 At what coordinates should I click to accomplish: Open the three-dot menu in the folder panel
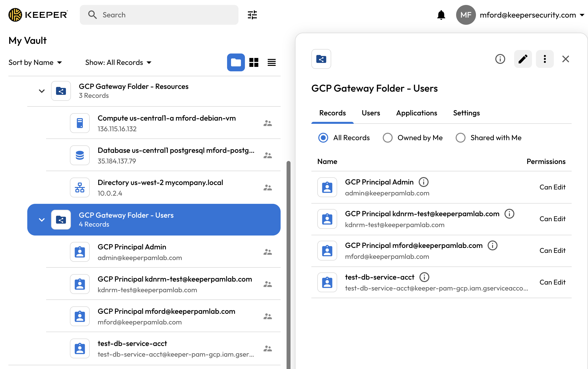[545, 59]
